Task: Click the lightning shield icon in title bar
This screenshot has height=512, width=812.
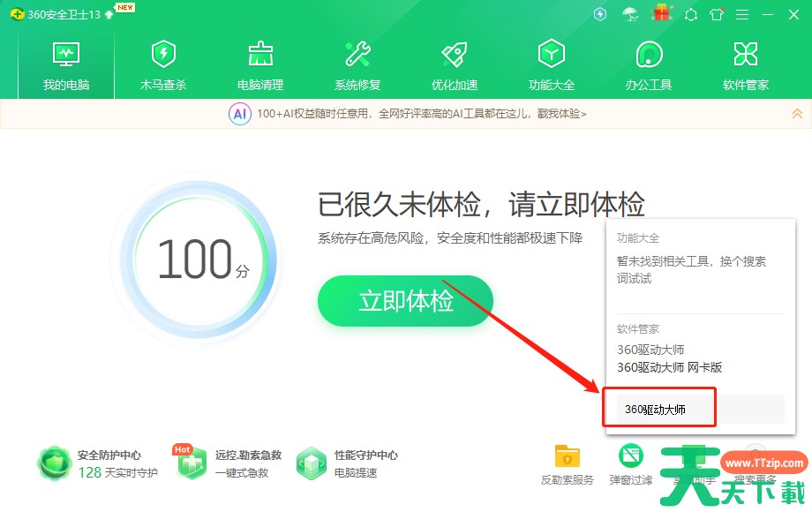Action: pyautogui.click(x=600, y=14)
